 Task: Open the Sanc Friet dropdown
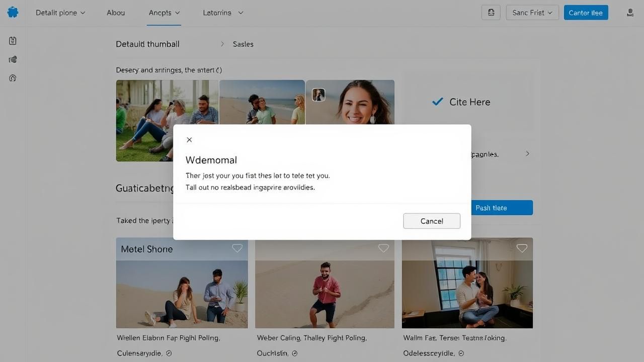point(532,13)
